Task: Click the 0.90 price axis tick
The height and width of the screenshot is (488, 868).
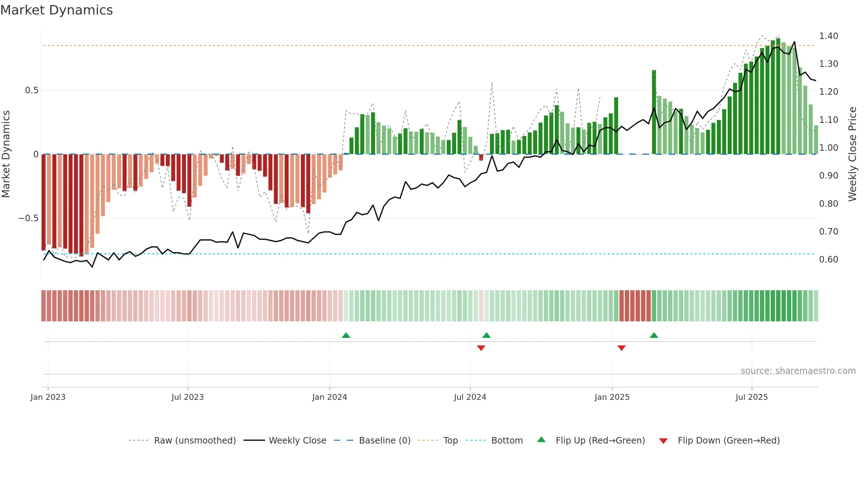Action: (829, 175)
